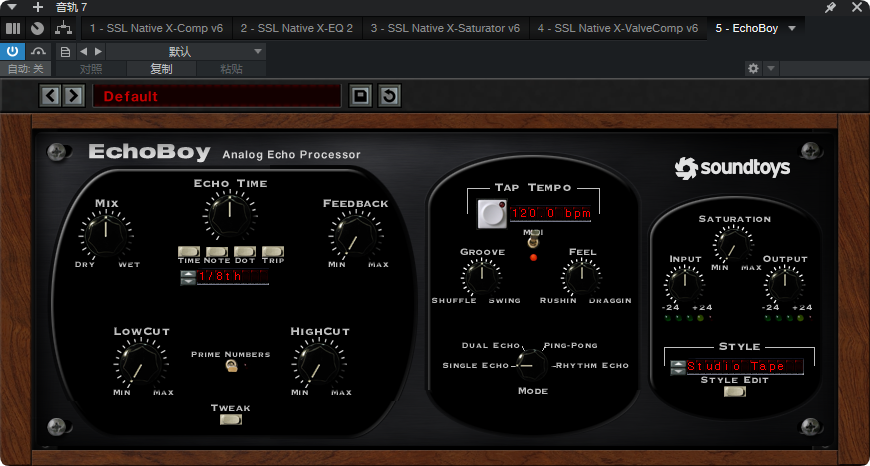Select Rhythm Echo mode label
This screenshot has height=466, width=870.
(592, 366)
